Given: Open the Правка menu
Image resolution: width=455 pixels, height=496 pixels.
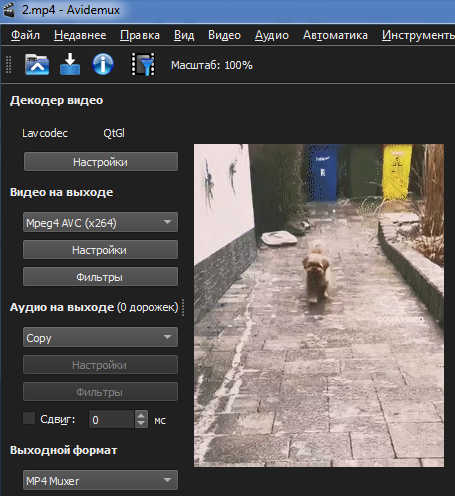Looking at the screenshot, I should click(140, 35).
